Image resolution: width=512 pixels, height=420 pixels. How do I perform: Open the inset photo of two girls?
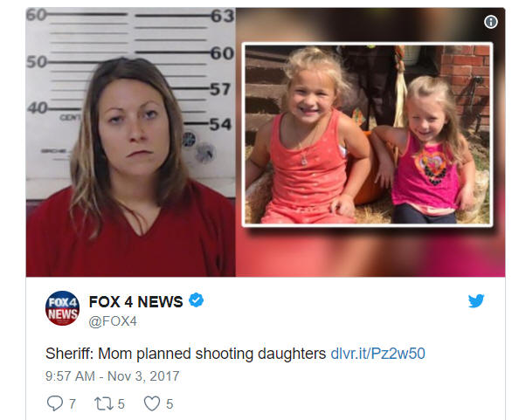367,134
